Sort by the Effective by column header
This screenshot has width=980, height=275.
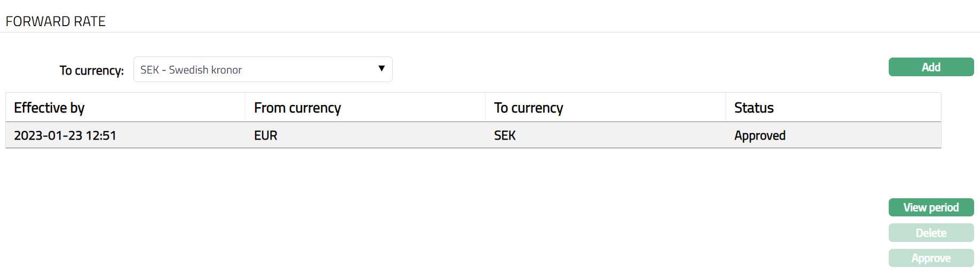49,108
